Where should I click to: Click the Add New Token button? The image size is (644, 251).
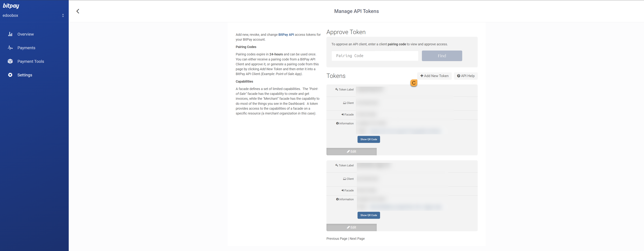tap(434, 76)
